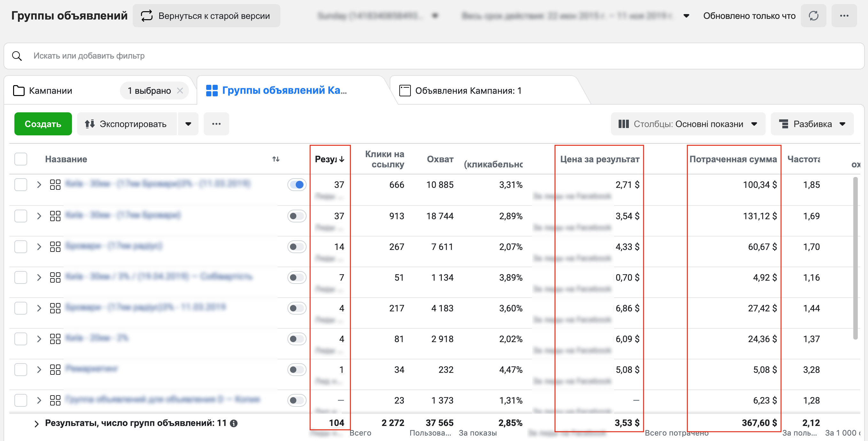Open the date range dropdown arrow
This screenshot has height=441, width=868.
click(x=686, y=16)
